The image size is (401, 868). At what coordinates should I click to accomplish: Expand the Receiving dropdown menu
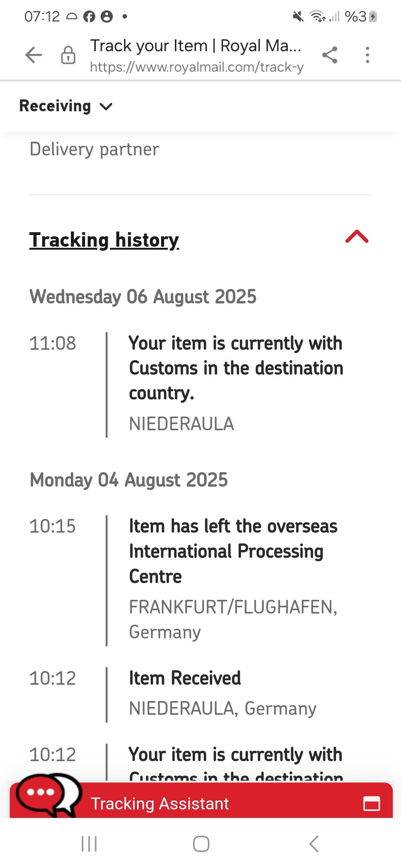[66, 106]
